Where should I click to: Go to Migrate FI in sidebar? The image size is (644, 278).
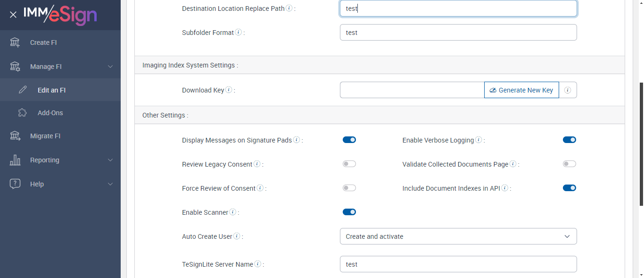point(45,136)
